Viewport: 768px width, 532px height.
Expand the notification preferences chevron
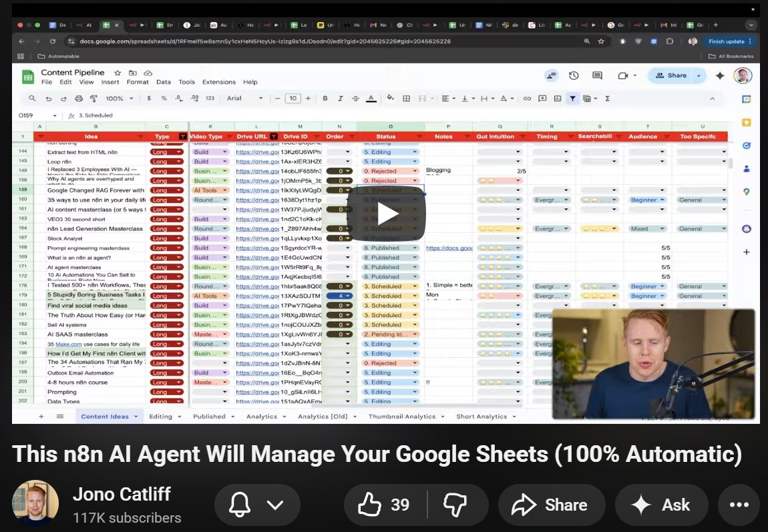275,505
